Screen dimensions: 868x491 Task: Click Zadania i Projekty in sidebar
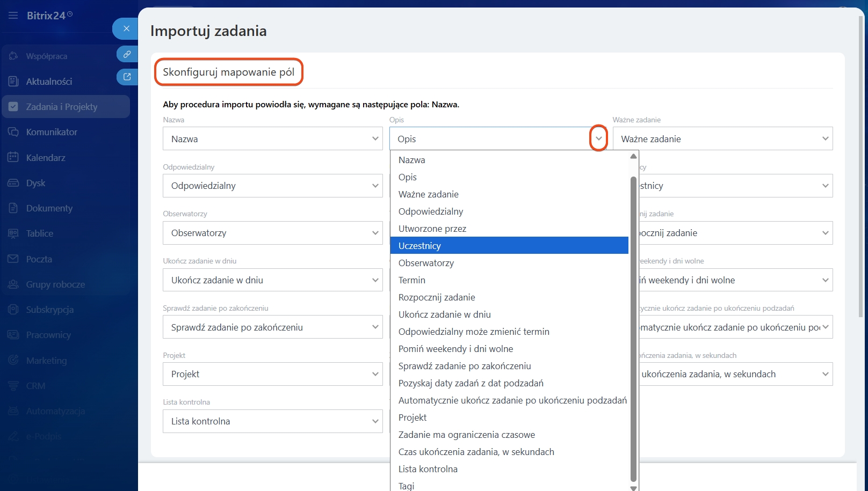click(x=62, y=107)
